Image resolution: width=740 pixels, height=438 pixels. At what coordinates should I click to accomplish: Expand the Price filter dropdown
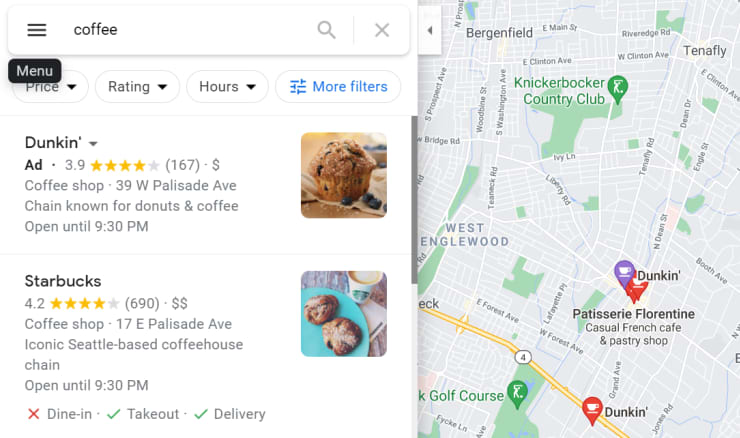click(x=50, y=87)
